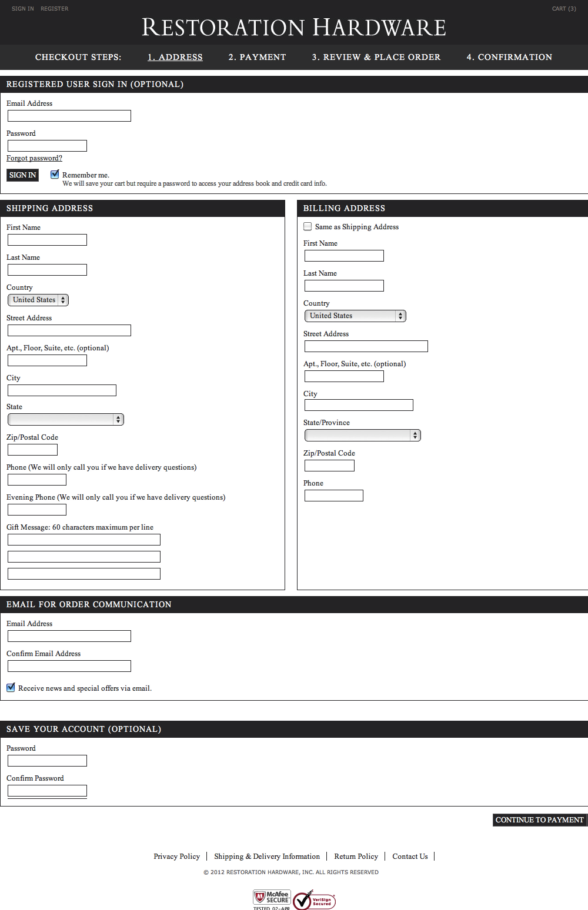
Task: Go to the 2. Payment checkout step
Action: [257, 57]
